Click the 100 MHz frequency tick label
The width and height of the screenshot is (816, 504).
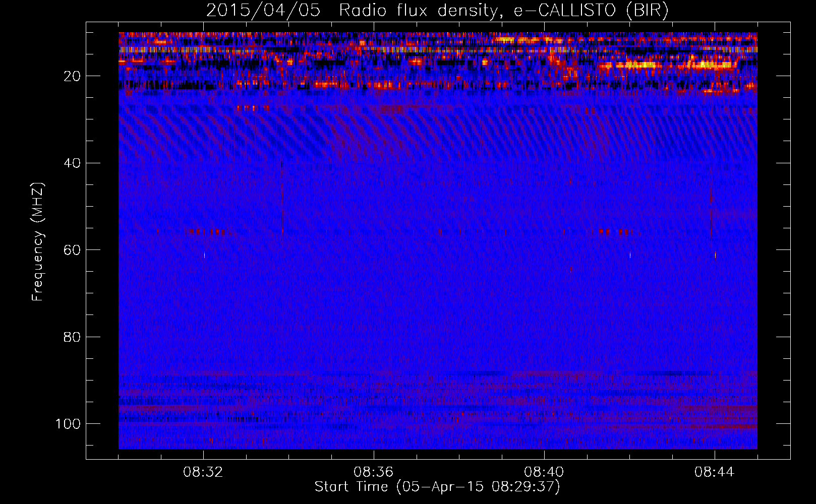[x=68, y=423]
